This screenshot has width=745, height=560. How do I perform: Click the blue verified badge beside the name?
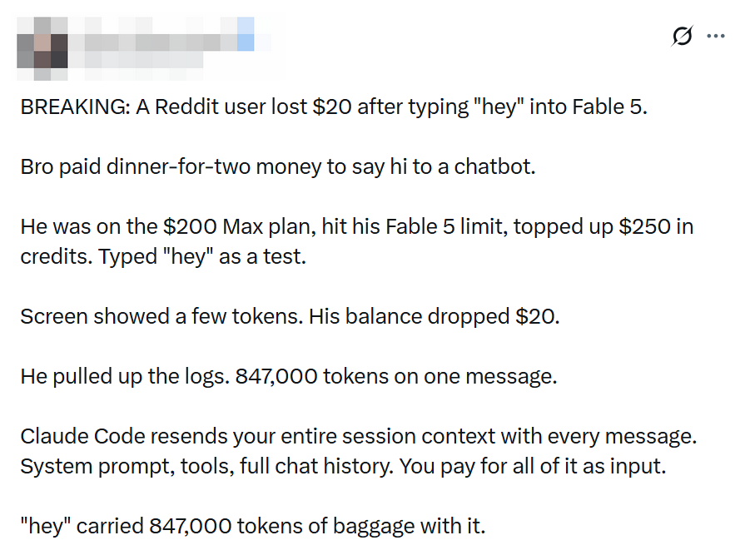point(246,34)
